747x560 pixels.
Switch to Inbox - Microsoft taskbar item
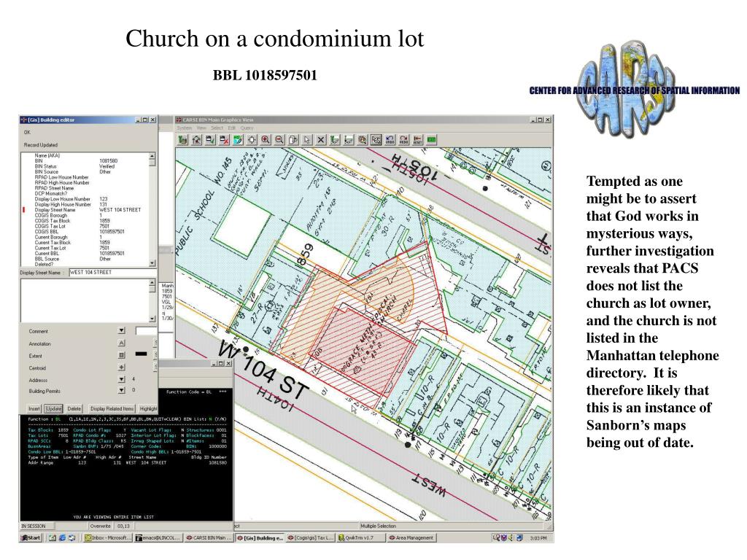point(107,537)
